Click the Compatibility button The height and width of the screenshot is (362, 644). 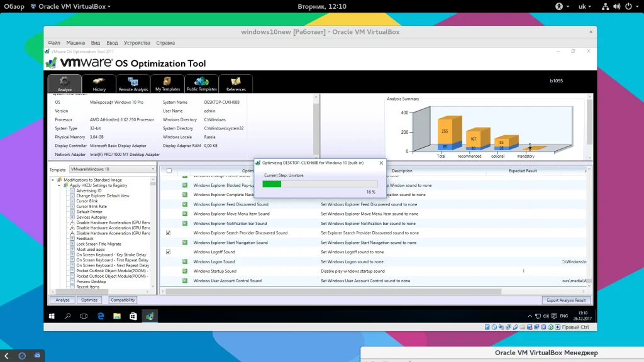point(123,300)
